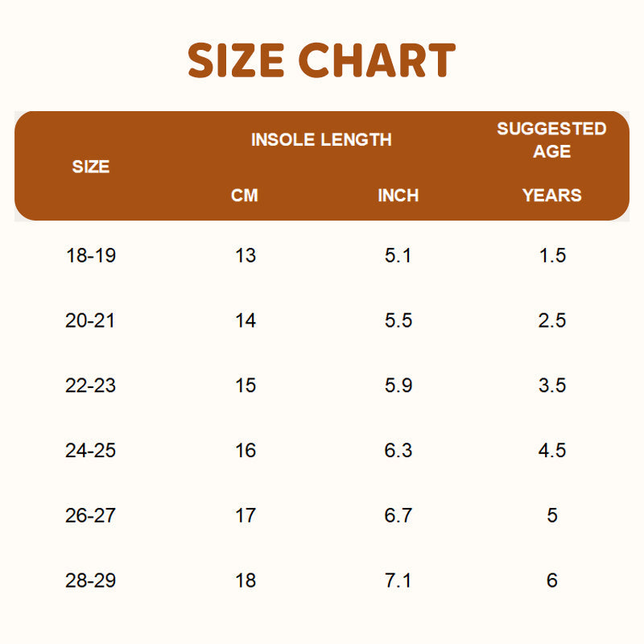Select size 24-25 in the table
Image resolution: width=644 pixels, height=644 pixels.
[x=91, y=450]
